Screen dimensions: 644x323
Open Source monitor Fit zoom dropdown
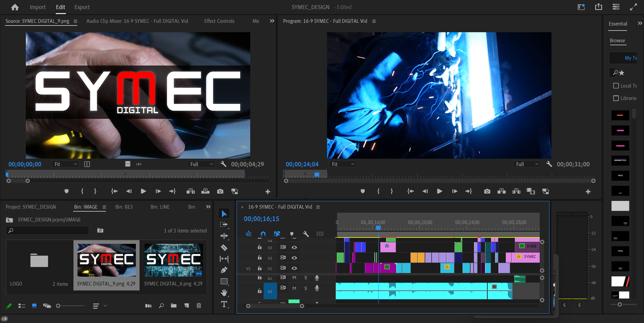(x=65, y=164)
